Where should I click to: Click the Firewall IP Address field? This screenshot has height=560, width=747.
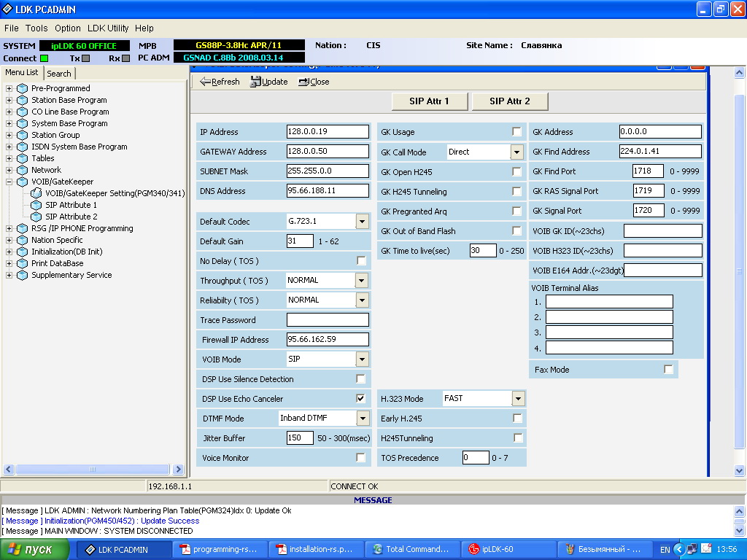(x=328, y=340)
